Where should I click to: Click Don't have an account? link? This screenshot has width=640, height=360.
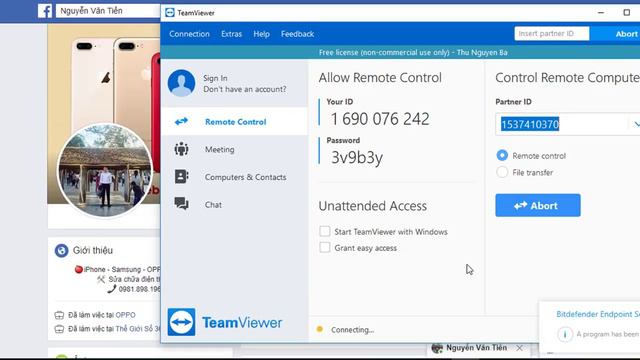pos(244,89)
